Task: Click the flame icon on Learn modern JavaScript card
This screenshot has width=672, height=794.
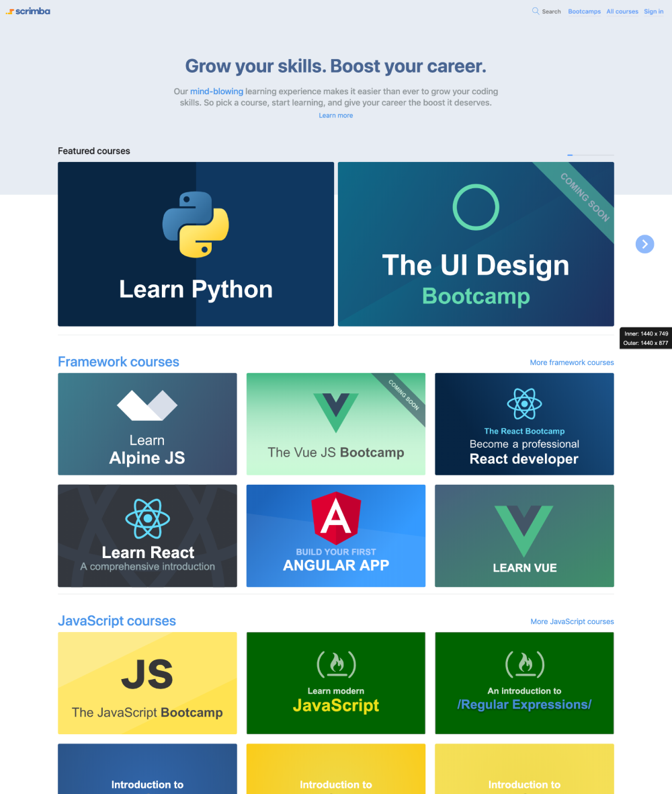Action: point(335,664)
